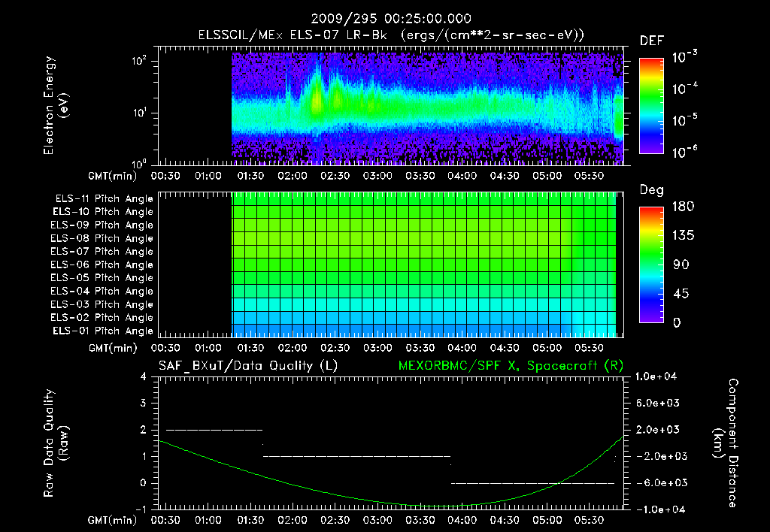Click the ELS-09 Pitch Angle row label

click(102, 225)
